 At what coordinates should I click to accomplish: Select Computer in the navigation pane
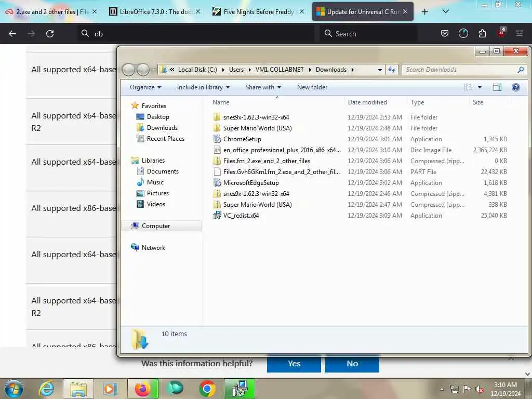tap(156, 226)
